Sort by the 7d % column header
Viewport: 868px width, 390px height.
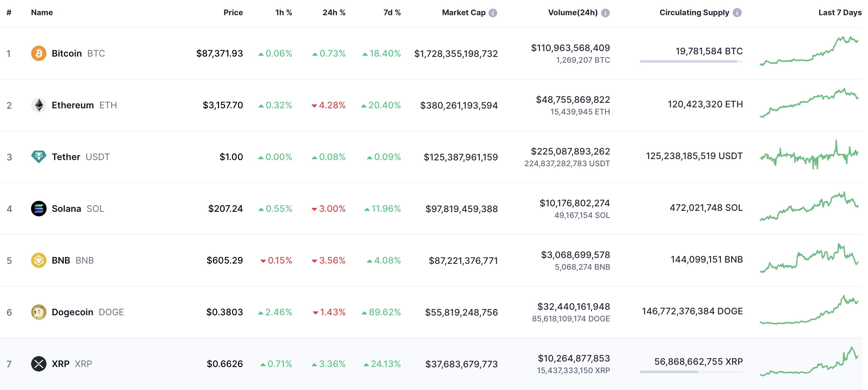[392, 13]
